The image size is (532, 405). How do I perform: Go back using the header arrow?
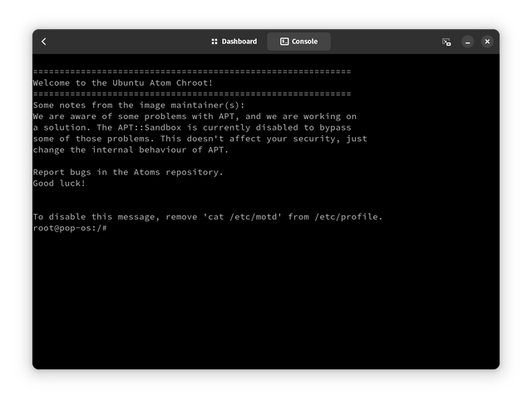click(x=44, y=42)
